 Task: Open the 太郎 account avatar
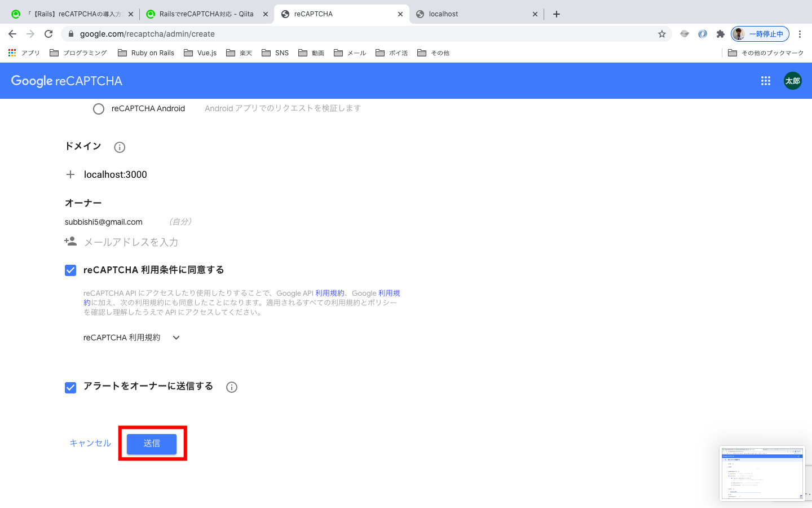click(x=793, y=81)
